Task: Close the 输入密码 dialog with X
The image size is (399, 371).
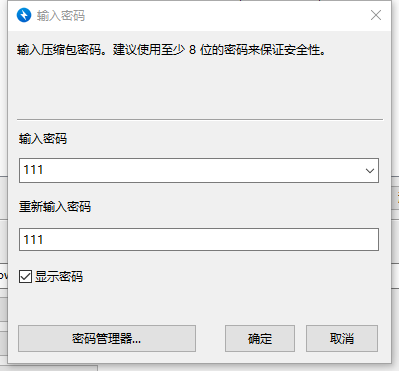Action: pyautogui.click(x=376, y=15)
